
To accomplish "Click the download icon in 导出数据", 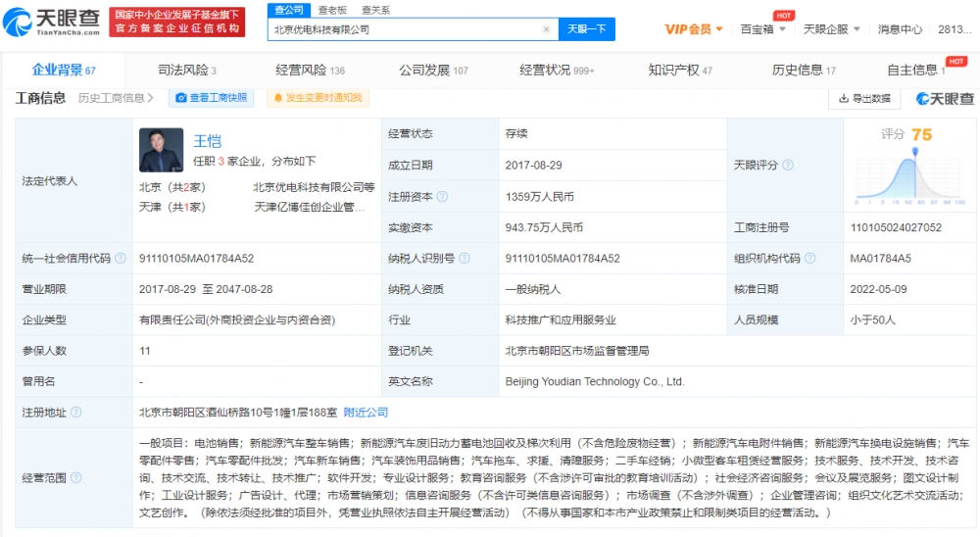I will (x=844, y=98).
